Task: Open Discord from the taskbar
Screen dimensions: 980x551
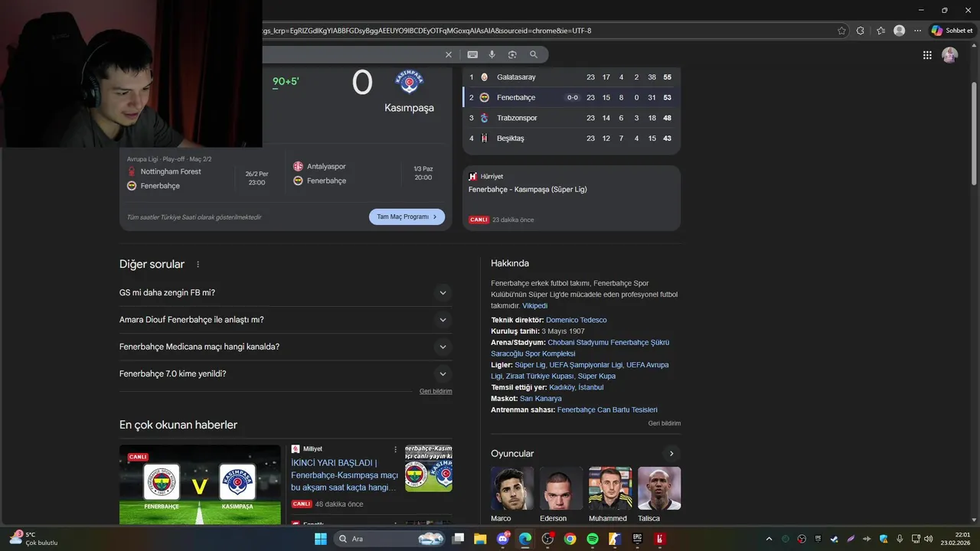Action: (x=502, y=539)
